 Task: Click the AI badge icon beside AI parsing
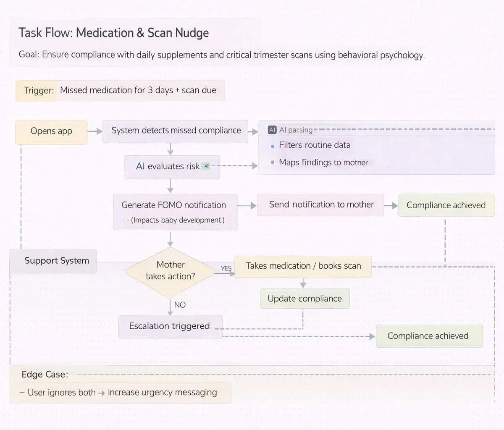pyautogui.click(x=272, y=130)
